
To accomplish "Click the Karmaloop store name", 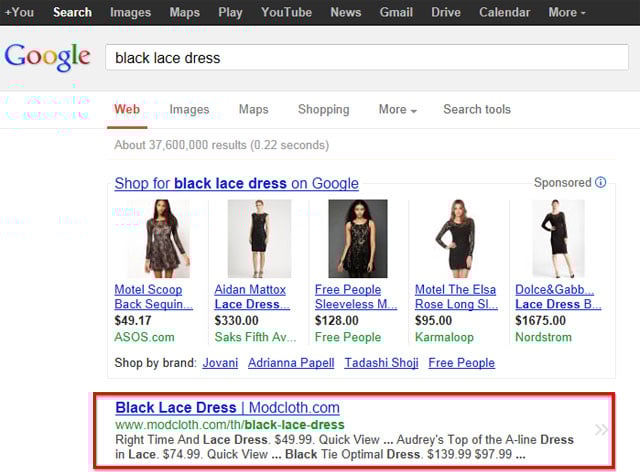I will [x=444, y=337].
